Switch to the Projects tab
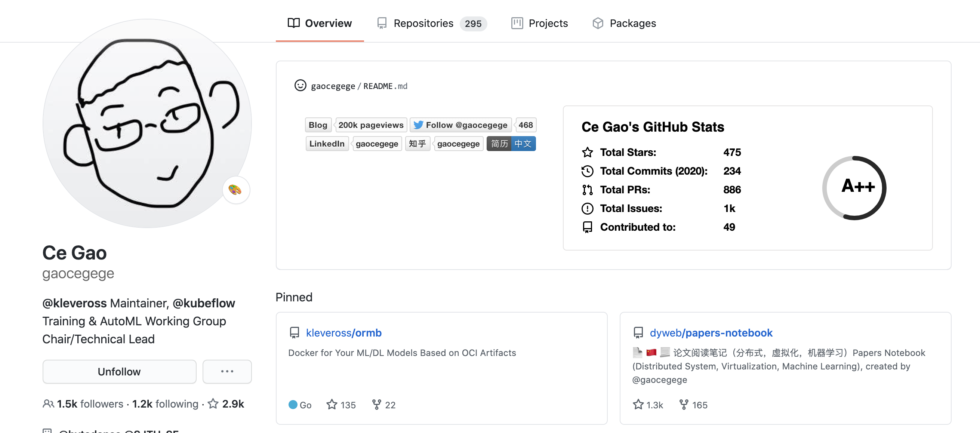 (539, 23)
